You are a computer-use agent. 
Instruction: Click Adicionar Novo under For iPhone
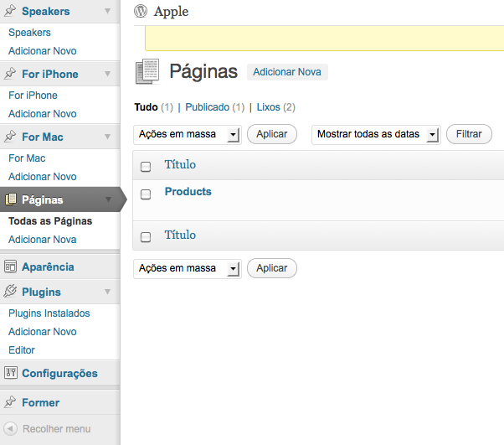43,114
